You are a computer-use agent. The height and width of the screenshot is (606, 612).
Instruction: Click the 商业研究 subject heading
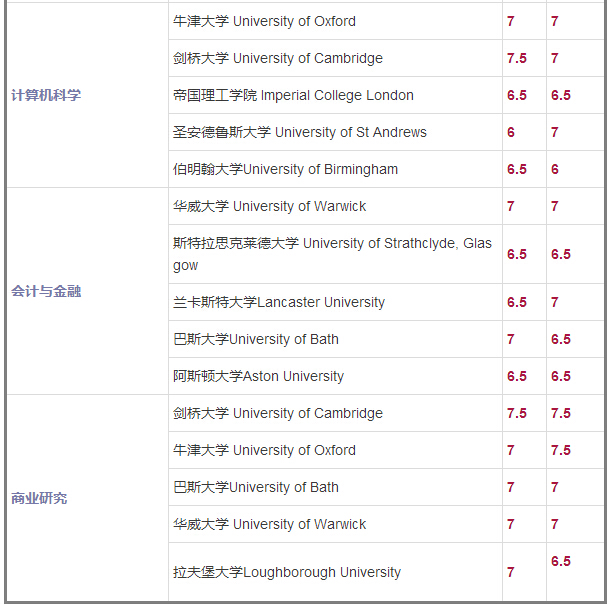coord(39,498)
